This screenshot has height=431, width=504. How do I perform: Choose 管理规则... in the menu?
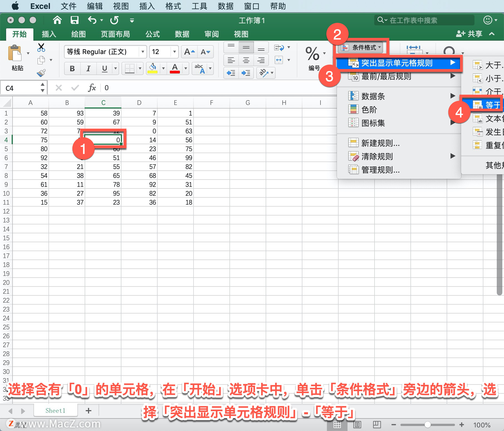(398, 170)
